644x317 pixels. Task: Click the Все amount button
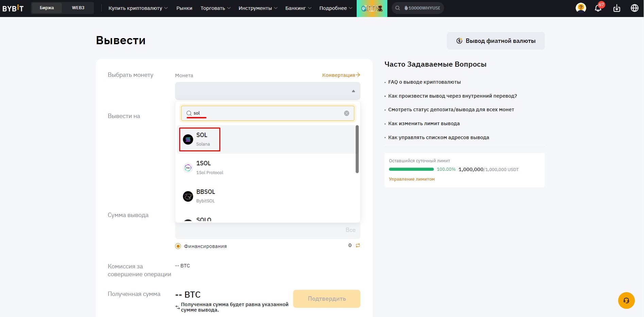coord(351,230)
